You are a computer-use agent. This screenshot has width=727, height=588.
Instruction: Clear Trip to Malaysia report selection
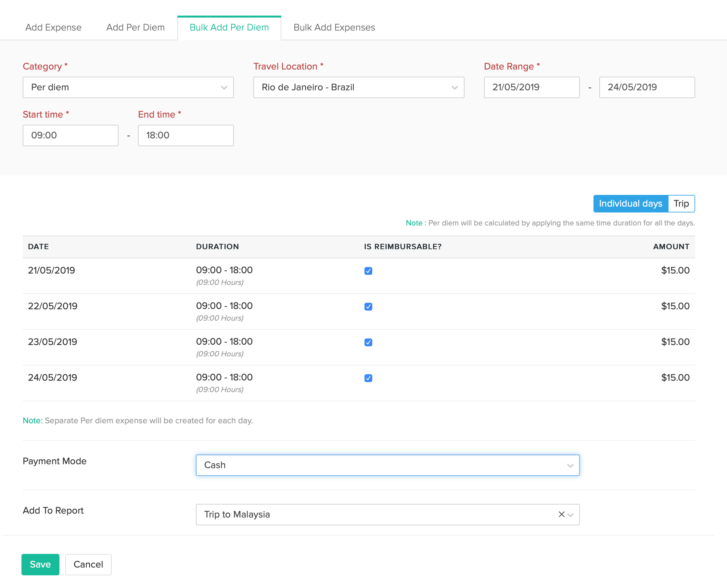[x=561, y=514]
